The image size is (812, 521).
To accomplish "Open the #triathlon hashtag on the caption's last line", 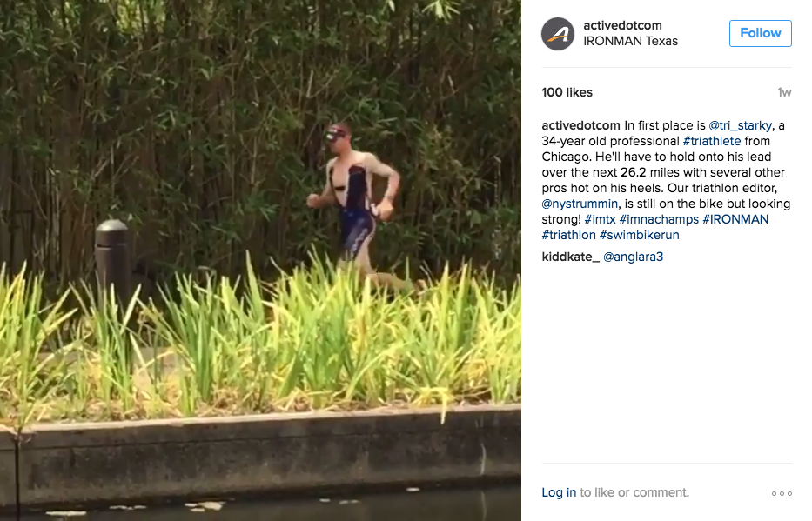I will (568, 235).
